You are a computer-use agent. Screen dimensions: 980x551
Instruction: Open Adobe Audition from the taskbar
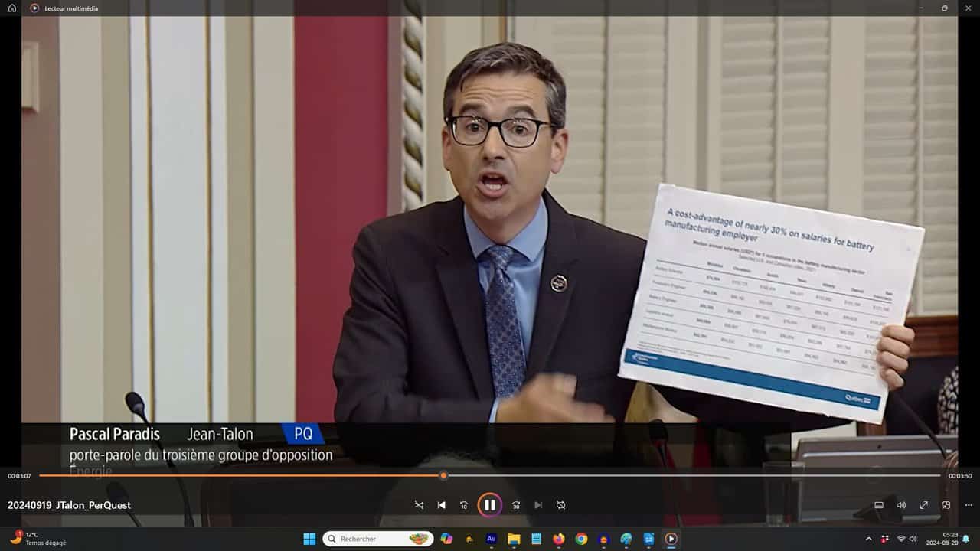tap(492, 539)
